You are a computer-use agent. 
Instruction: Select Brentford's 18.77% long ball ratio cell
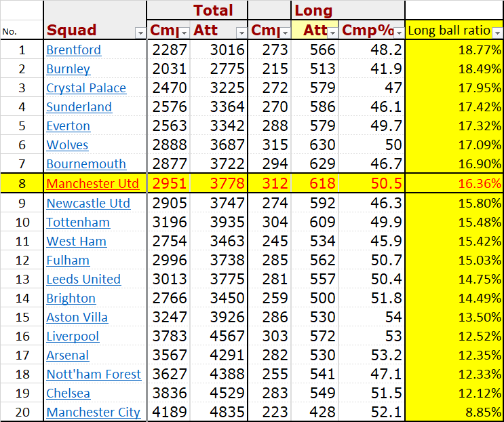coord(453,50)
